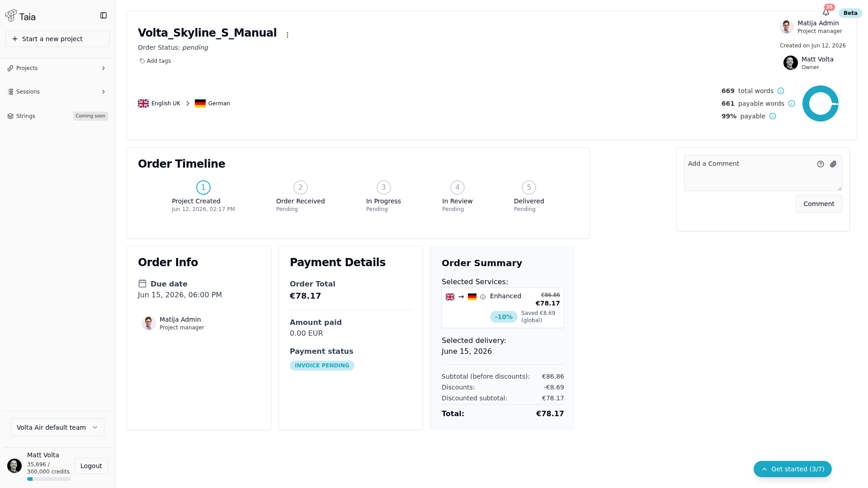Click timeline step 5 Delivered
Viewport: 868px width, 488px height.
[x=529, y=188]
